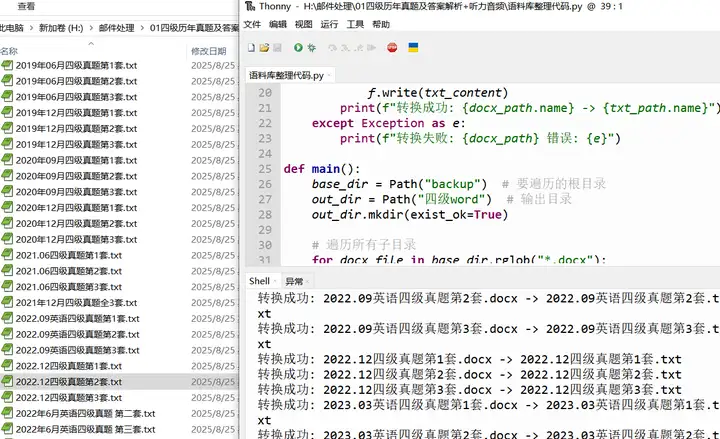720x439 pixels.
Task: Switch to the 语料库整理代码.py editor tab
Action: pyautogui.click(x=287, y=75)
